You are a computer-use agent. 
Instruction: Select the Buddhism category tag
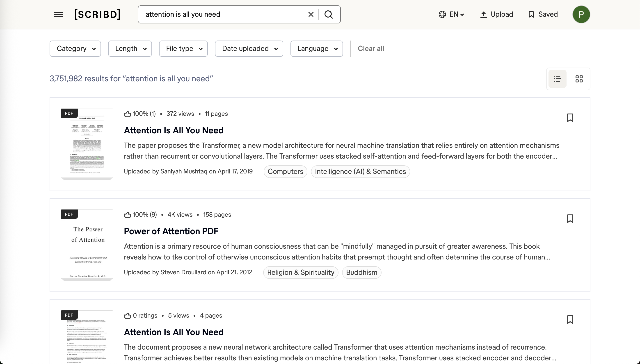tap(361, 273)
